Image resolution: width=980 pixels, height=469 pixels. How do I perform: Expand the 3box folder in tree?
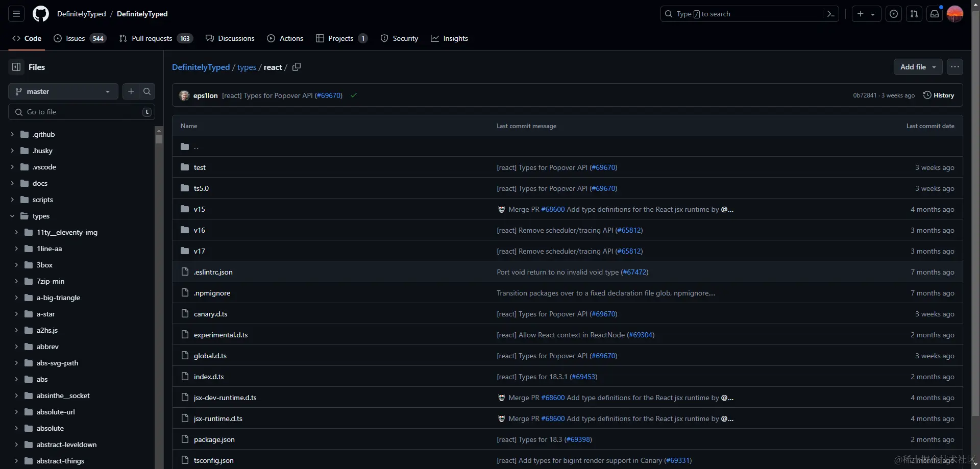(16, 265)
